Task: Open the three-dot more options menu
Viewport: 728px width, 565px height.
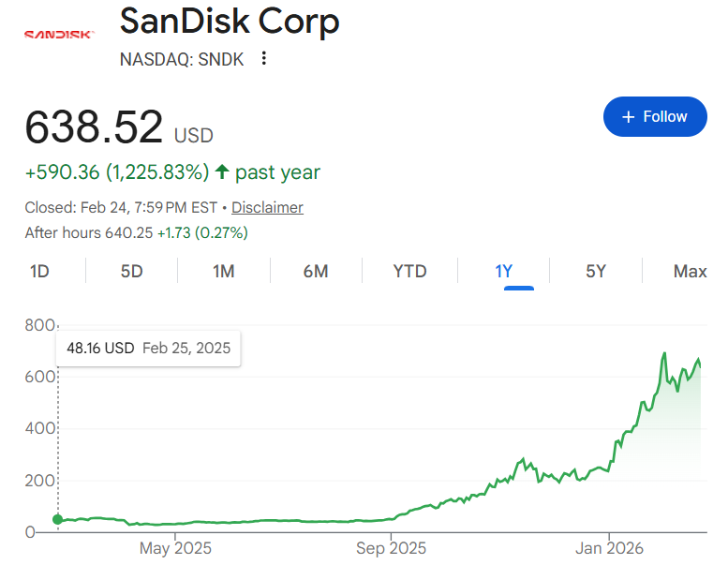Action: click(264, 59)
